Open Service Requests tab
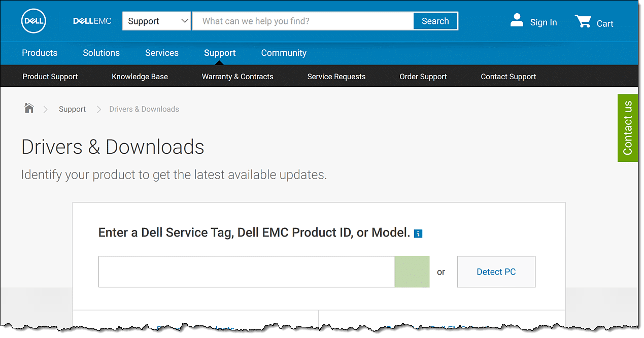 pyautogui.click(x=336, y=77)
